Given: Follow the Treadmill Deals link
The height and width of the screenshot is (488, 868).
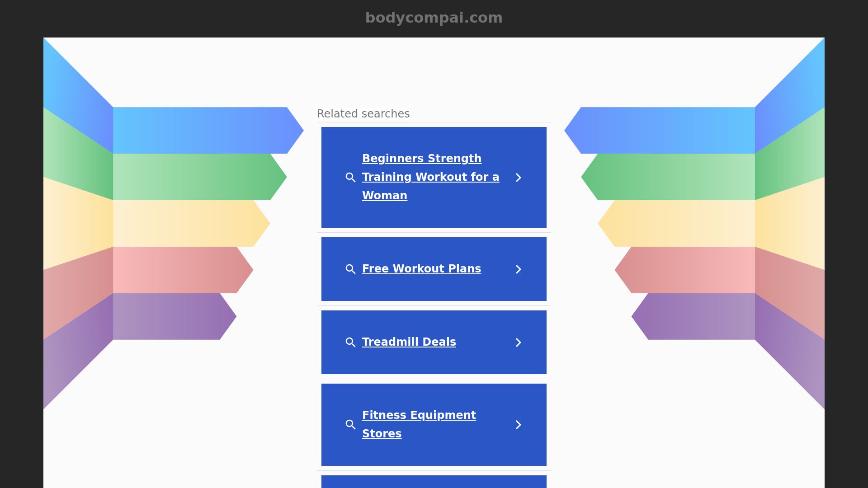Looking at the screenshot, I should (x=409, y=342).
